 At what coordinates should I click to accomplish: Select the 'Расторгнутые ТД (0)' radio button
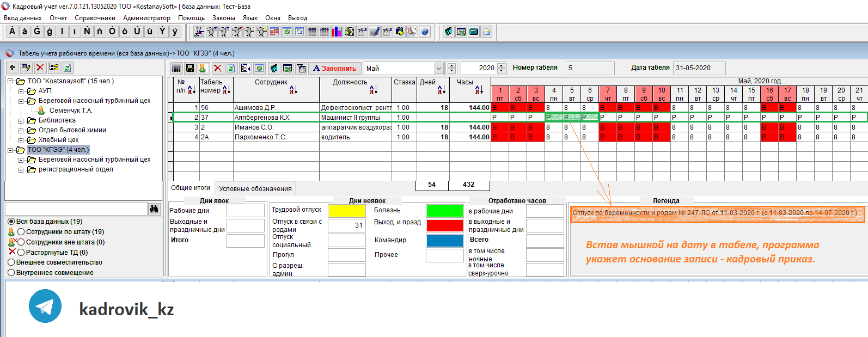21,253
